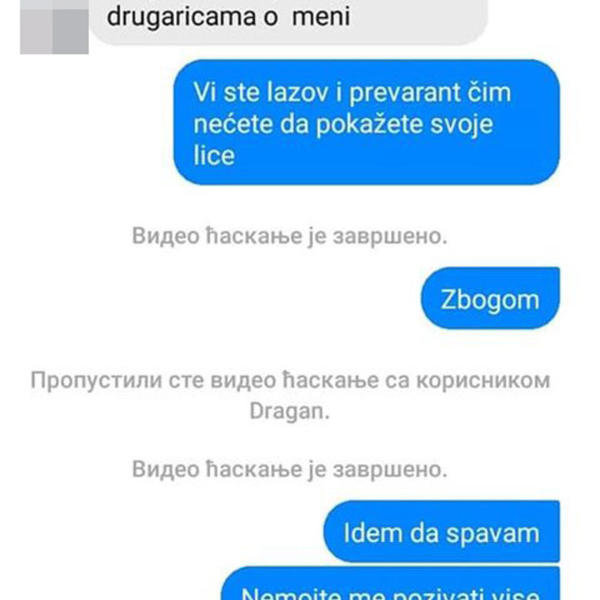Tap the second 'Видео ћаскање је завршено' notice
This screenshot has height=600, width=600.
tap(290, 469)
